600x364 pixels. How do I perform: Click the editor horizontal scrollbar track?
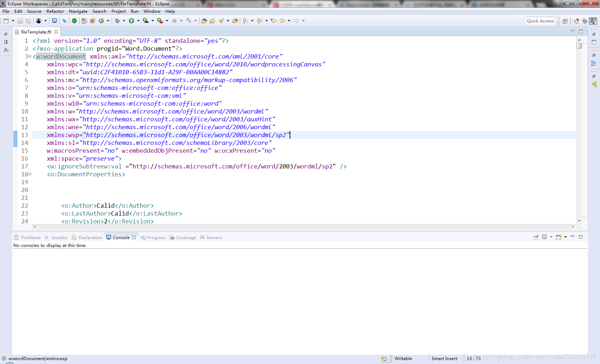coord(304,227)
